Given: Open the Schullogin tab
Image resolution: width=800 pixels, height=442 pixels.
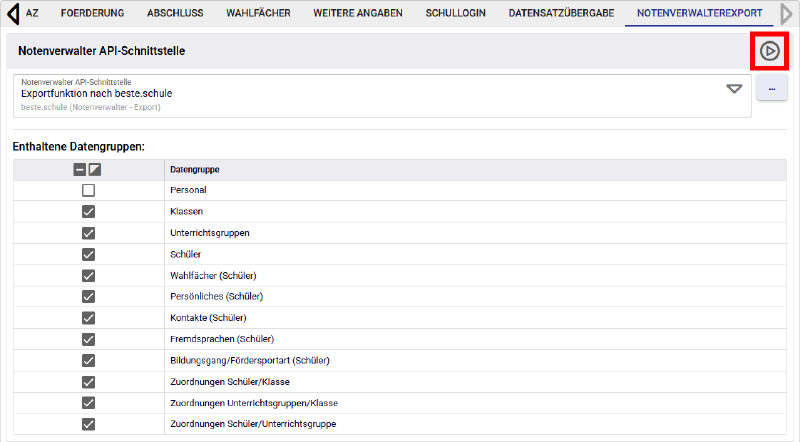Looking at the screenshot, I should [x=457, y=14].
